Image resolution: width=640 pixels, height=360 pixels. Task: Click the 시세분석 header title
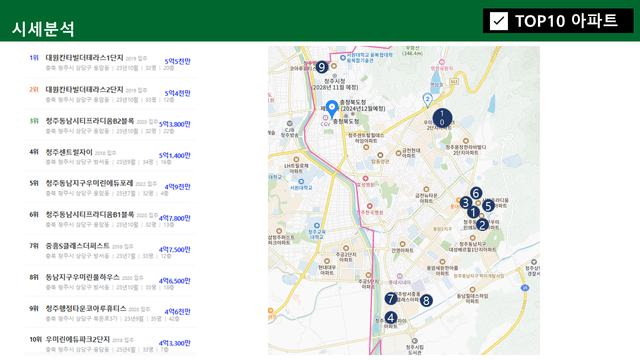(43, 29)
